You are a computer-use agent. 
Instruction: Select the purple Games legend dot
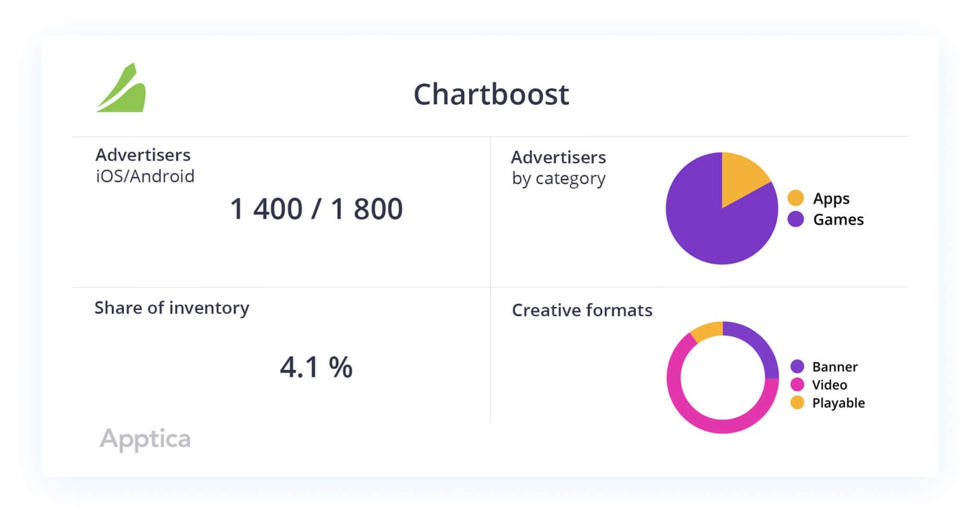(x=795, y=220)
